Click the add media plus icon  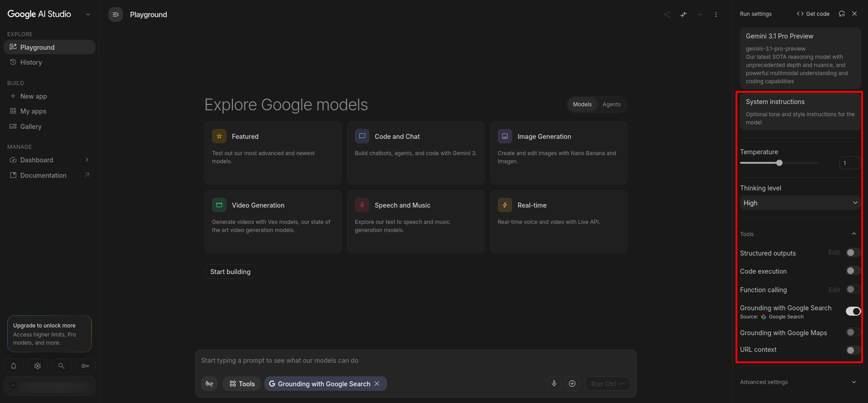[572, 384]
